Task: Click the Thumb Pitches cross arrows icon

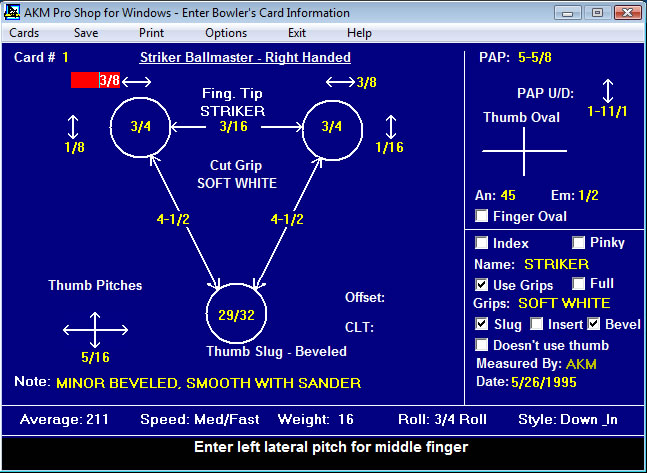Action: [x=94, y=329]
